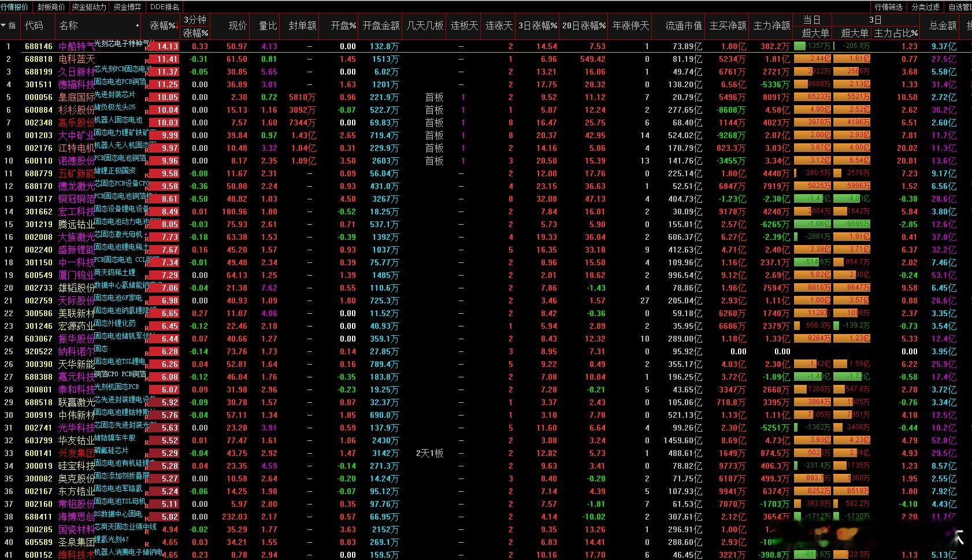The height and width of the screenshot is (560, 972).
Task: Select stock 中船特气 in row 1
Action: (x=76, y=46)
